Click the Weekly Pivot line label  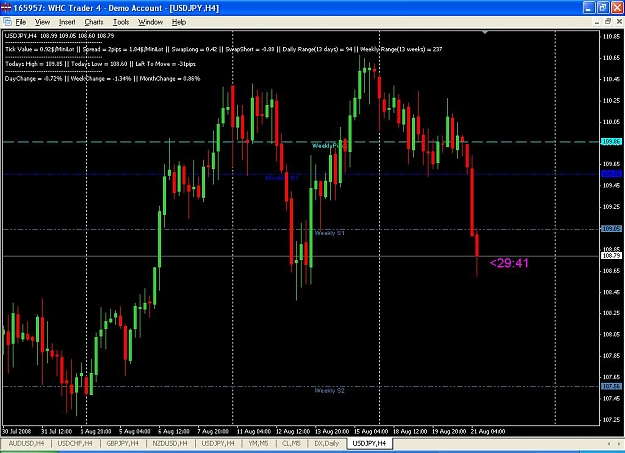point(329,146)
